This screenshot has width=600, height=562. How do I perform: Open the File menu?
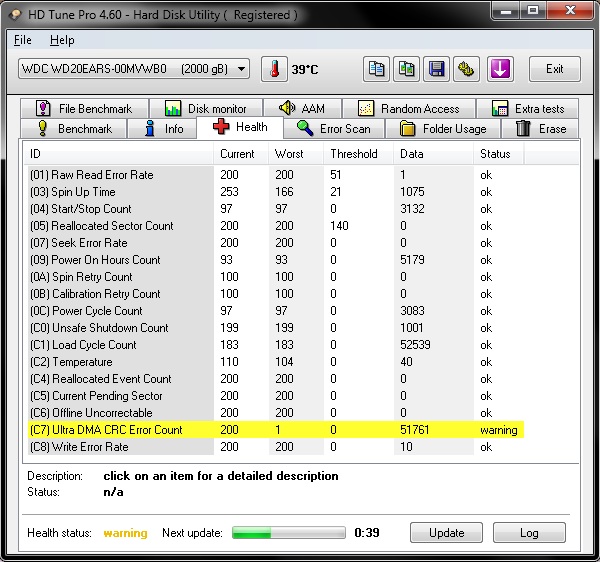click(x=23, y=40)
